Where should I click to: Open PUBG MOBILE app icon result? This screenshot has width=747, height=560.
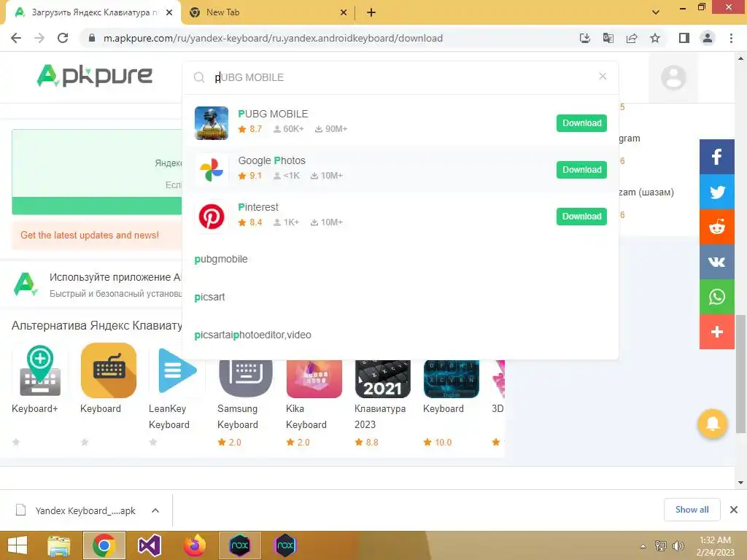click(x=212, y=122)
